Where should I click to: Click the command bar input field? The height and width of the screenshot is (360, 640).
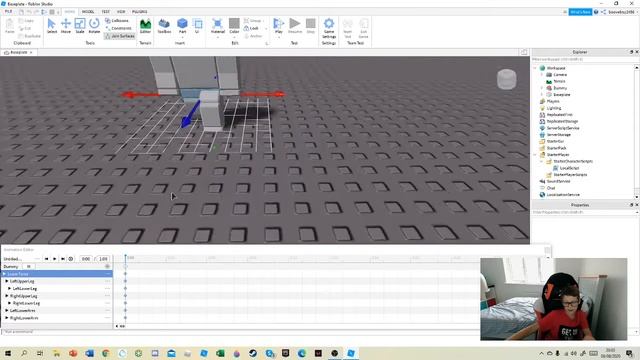tap(241, 331)
